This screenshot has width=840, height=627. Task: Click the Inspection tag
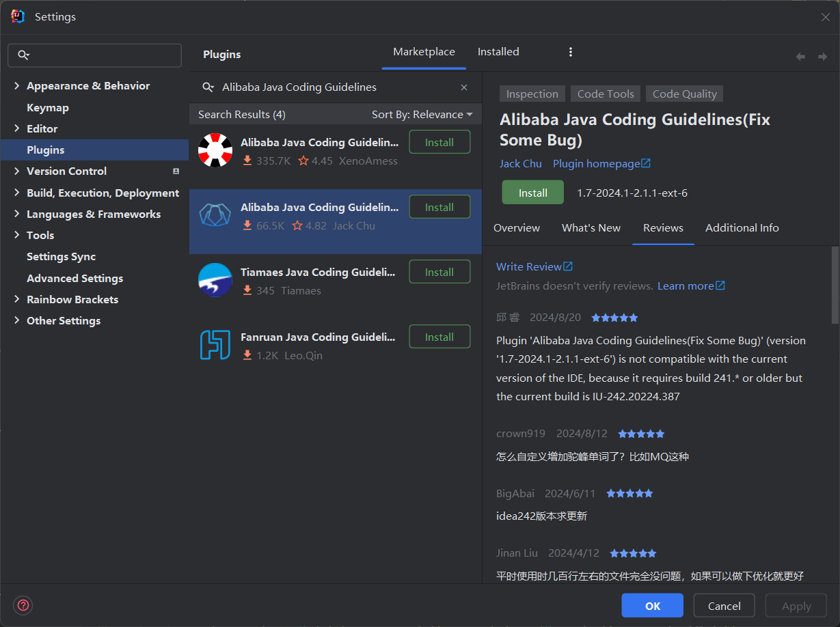532,94
